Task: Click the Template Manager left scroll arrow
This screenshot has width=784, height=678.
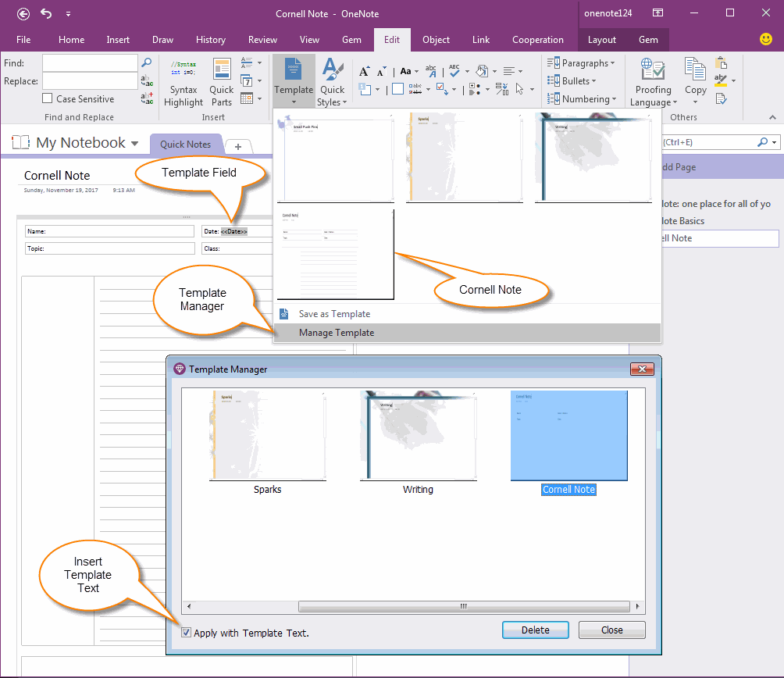Action: tap(189, 606)
